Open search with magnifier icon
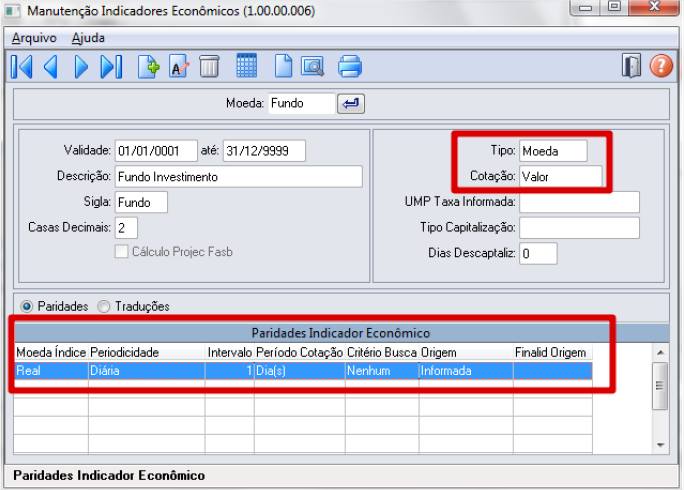This screenshot has height=490, width=684. pos(312,67)
